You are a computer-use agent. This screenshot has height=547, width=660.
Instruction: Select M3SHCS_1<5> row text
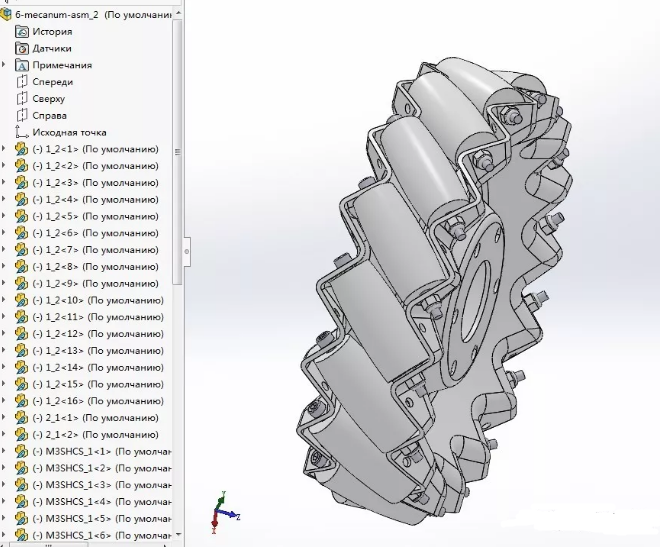[x=101, y=519]
